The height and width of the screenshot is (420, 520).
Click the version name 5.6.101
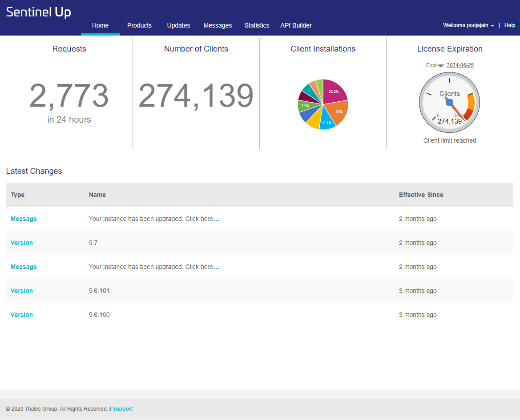coord(99,291)
